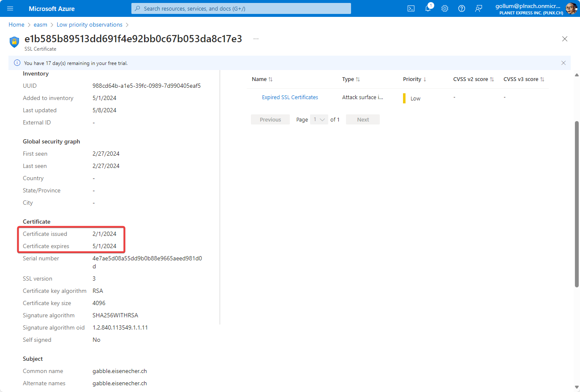Screen dimensions: 580x392
Task: Dismiss the free trial notification banner
Action: [x=563, y=63]
